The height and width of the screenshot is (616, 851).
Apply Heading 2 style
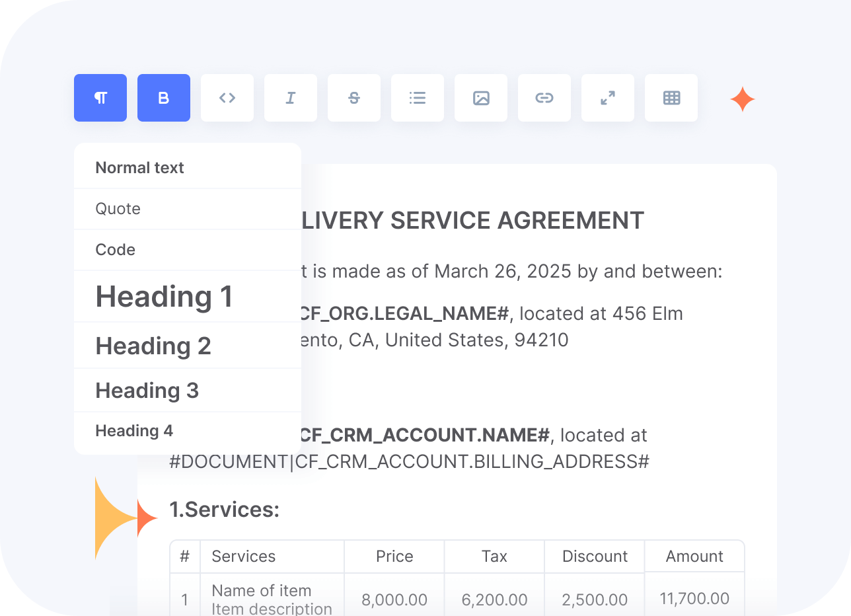[x=153, y=346]
